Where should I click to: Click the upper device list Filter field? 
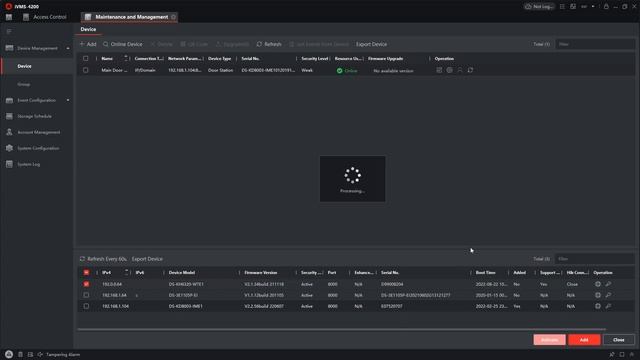click(595, 44)
